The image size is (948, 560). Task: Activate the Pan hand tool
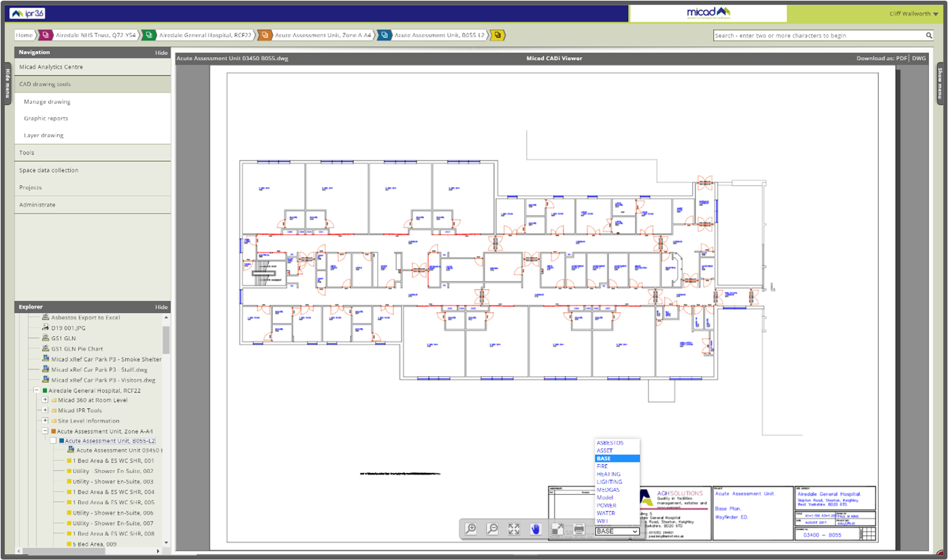(536, 529)
